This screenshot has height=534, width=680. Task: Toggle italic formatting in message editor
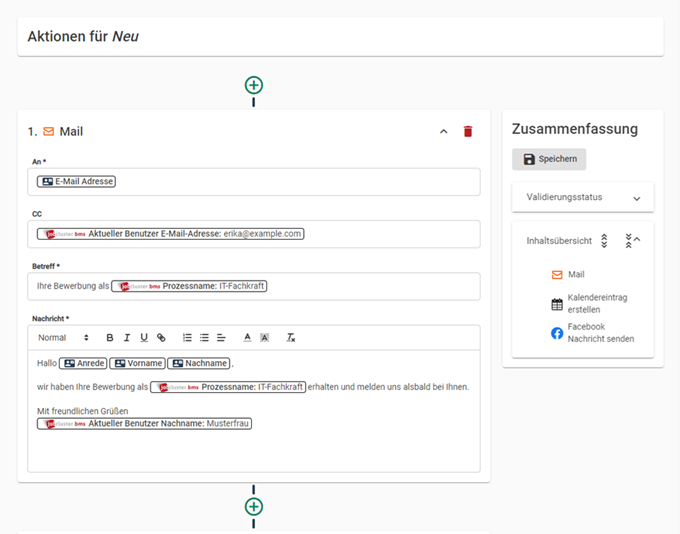tap(127, 337)
